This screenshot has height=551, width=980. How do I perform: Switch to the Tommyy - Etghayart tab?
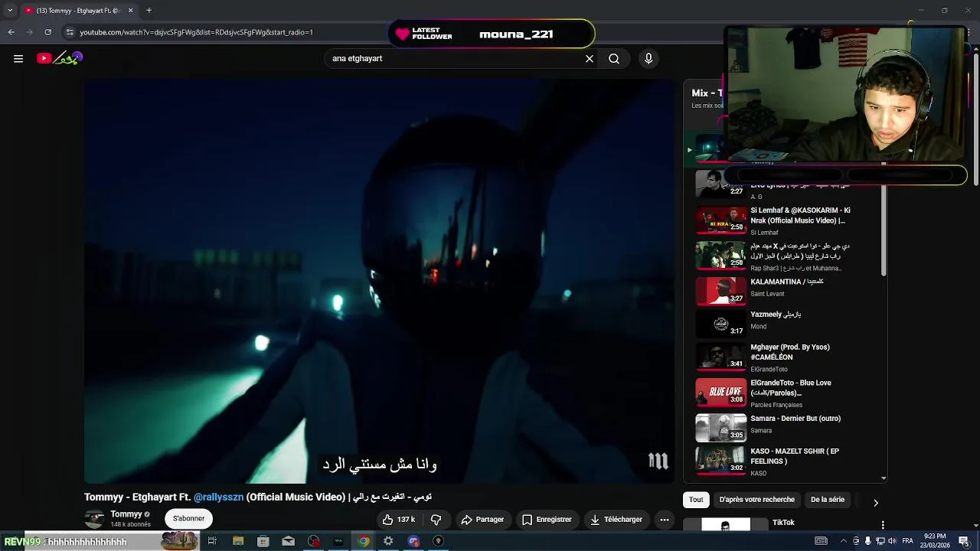point(78,10)
